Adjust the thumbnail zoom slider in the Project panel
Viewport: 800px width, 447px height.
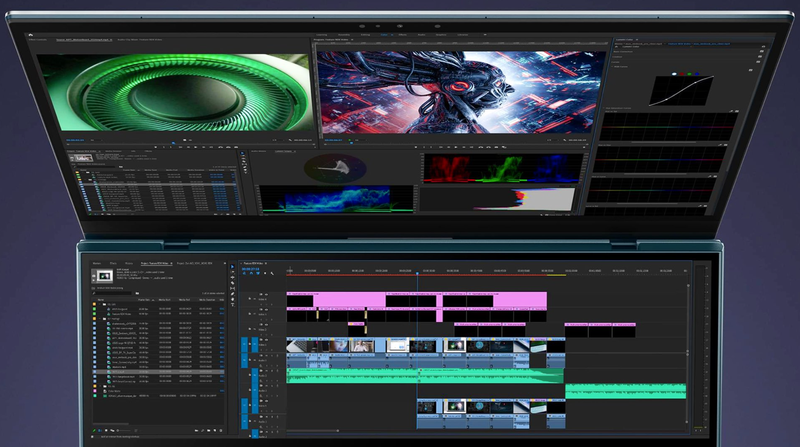pos(125,430)
